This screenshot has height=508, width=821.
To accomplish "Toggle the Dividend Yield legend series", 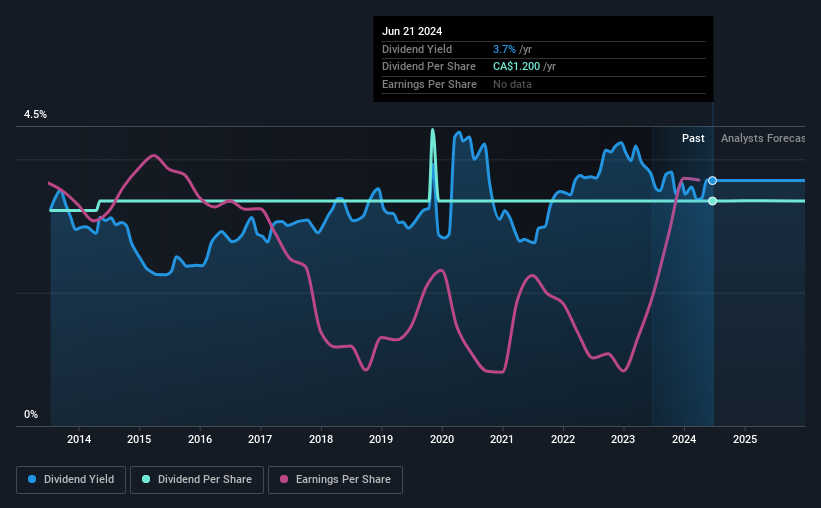I will point(71,480).
